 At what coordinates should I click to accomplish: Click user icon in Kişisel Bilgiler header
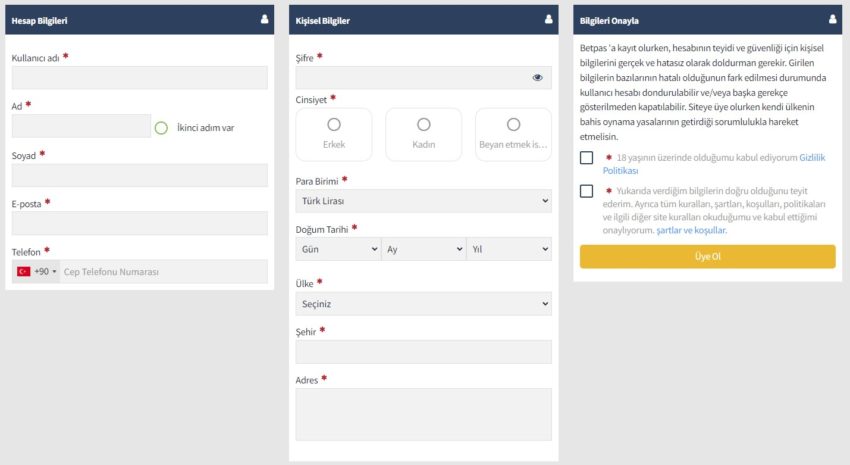click(548, 19)
